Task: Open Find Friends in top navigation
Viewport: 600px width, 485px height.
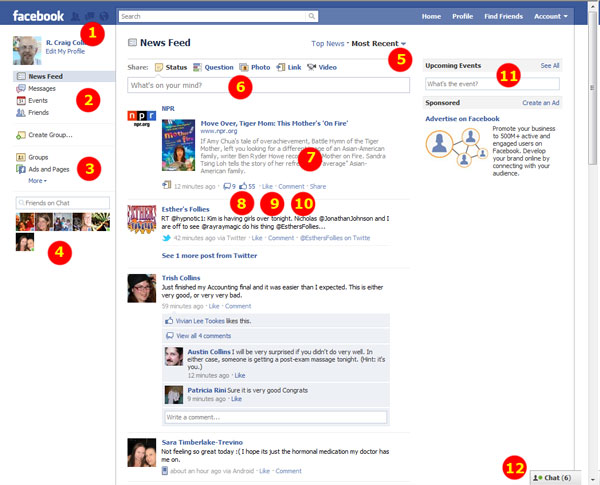Action: [x=503, y=16]
